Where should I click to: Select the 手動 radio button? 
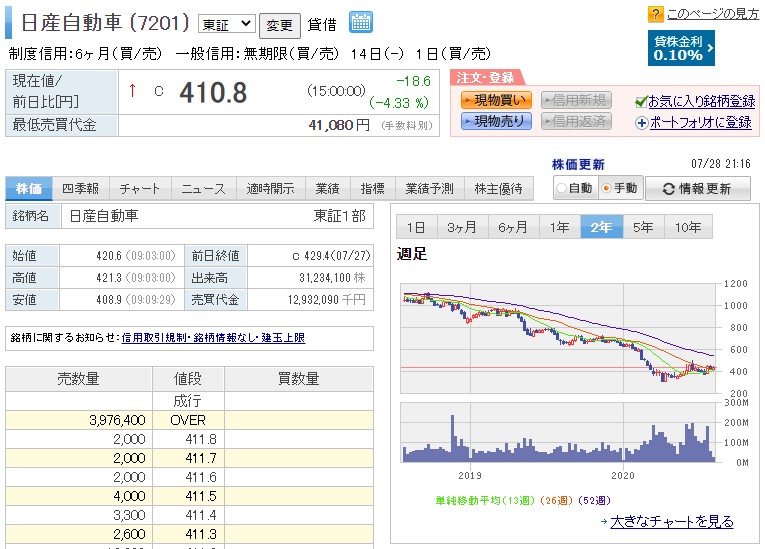(606, 188)
